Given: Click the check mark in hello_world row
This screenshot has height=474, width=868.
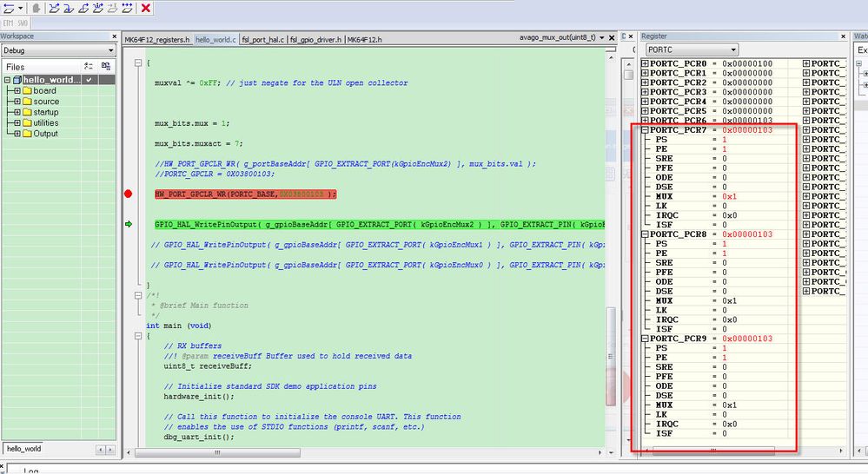Looking at the screenshot, I should pyautogui.click(x=89, y=80).
